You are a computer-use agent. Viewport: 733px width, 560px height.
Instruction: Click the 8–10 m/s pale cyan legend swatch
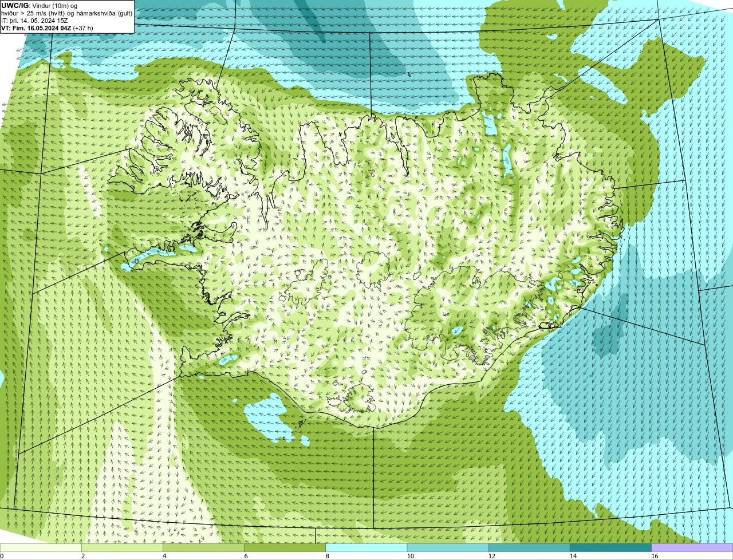point(366,547)
